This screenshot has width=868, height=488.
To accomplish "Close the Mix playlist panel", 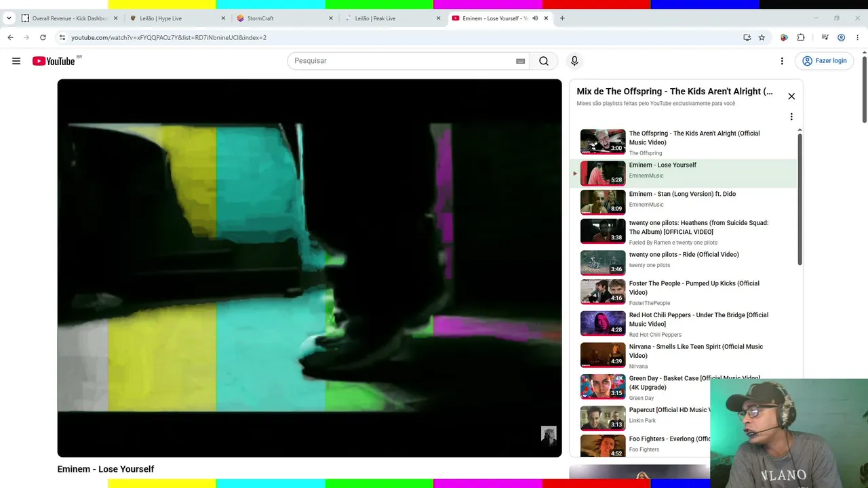I will 791,96.
